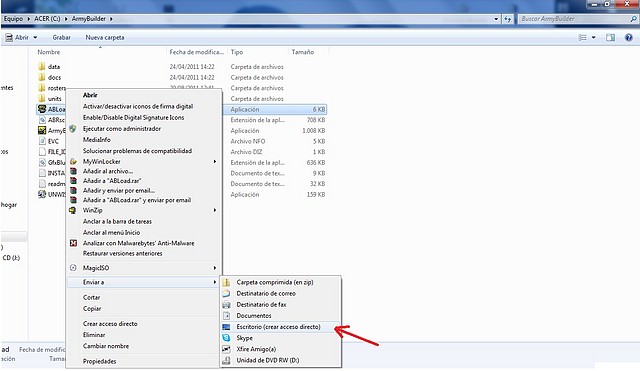Expand the Enviar a submenu arrow

click(215, 282)
